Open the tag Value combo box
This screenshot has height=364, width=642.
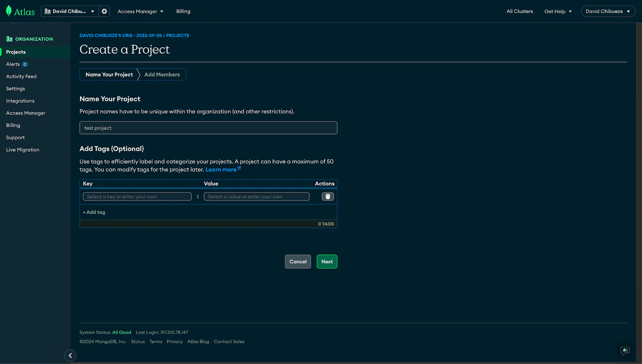point(256,196)
